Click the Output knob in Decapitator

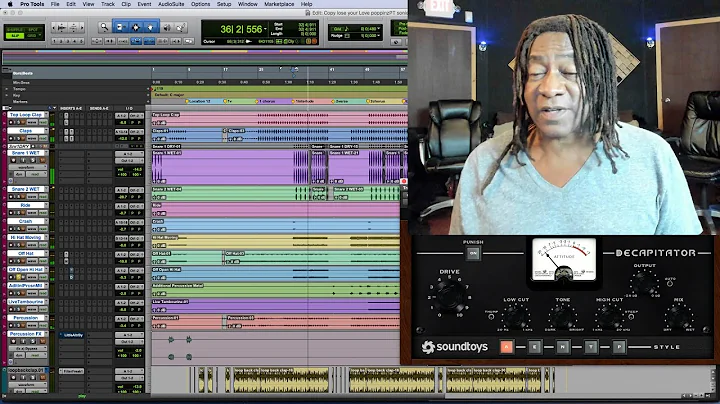(x=645, y=283)
